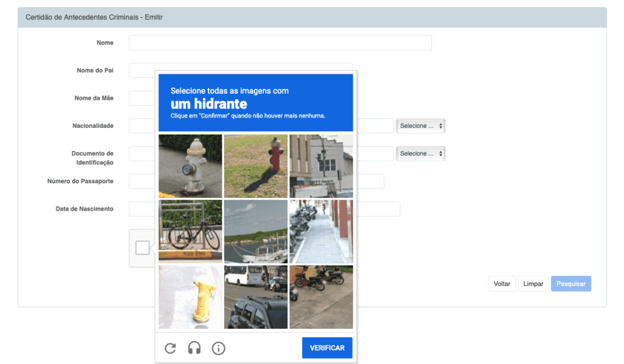Screen dimensions: 624x364
Task: Open the captcha help info icon
Action: tap(218, 348)
